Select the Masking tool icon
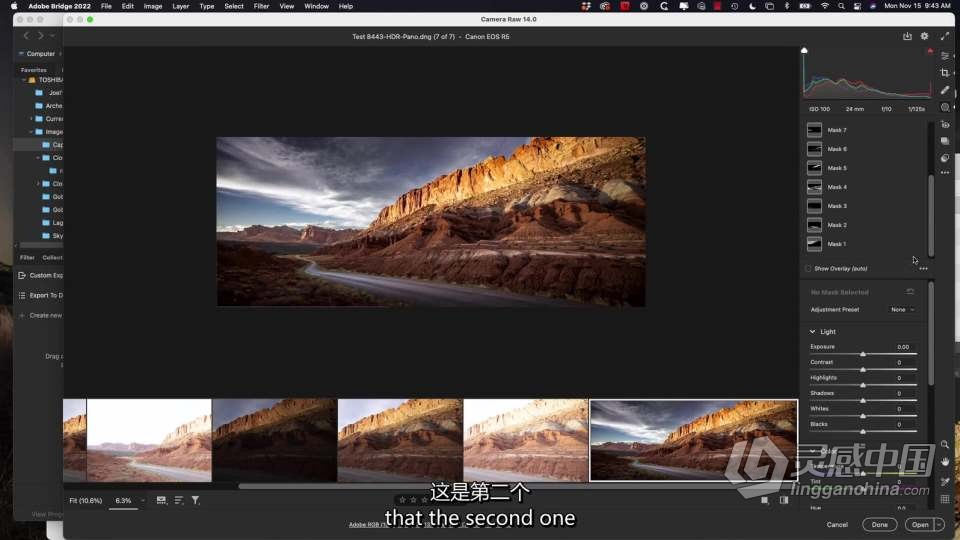The width and height of the screenshot is (960, 540). click(945, 107)
